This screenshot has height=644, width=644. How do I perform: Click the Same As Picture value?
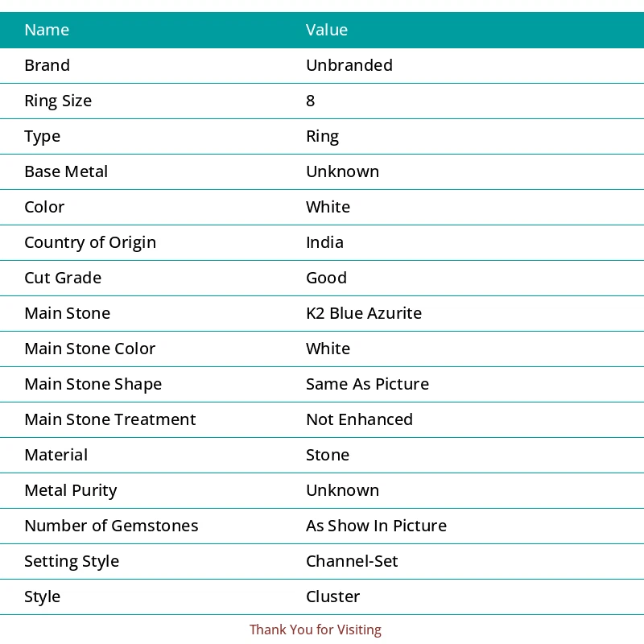[367, 384]
